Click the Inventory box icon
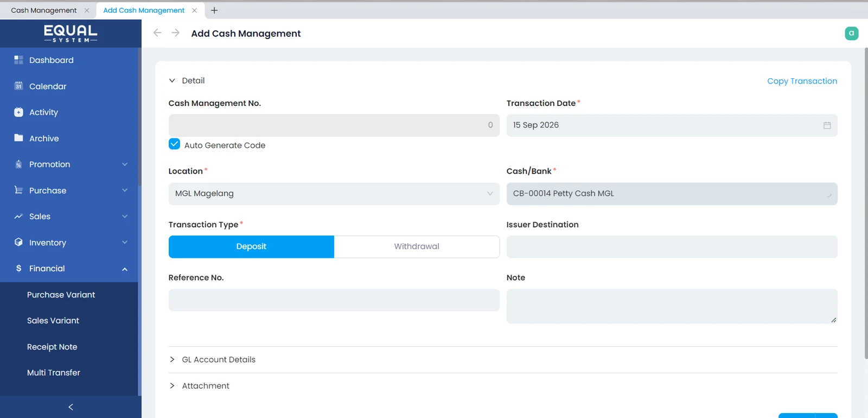Viewport: 868px width, 418px height. click(x=18, y=242)
